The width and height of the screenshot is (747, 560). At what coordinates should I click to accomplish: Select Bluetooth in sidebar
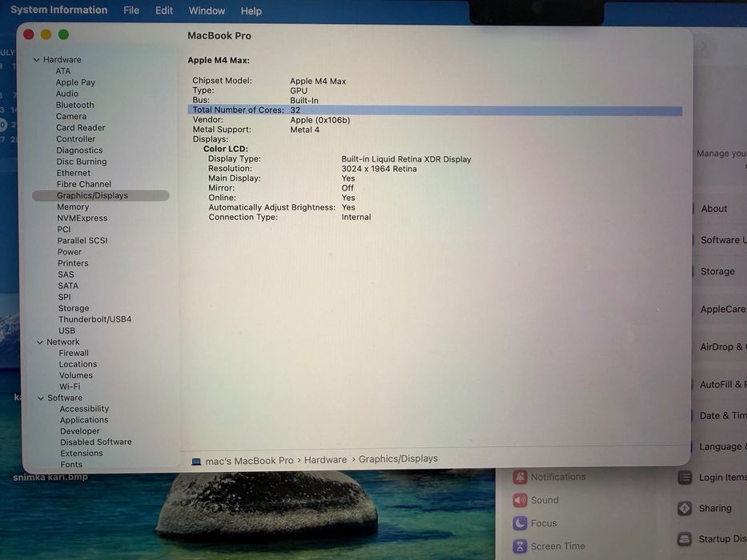pos(74,106)
